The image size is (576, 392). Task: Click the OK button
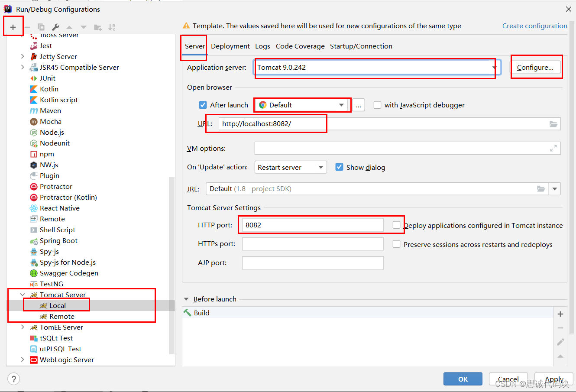(x=463, y=379)
